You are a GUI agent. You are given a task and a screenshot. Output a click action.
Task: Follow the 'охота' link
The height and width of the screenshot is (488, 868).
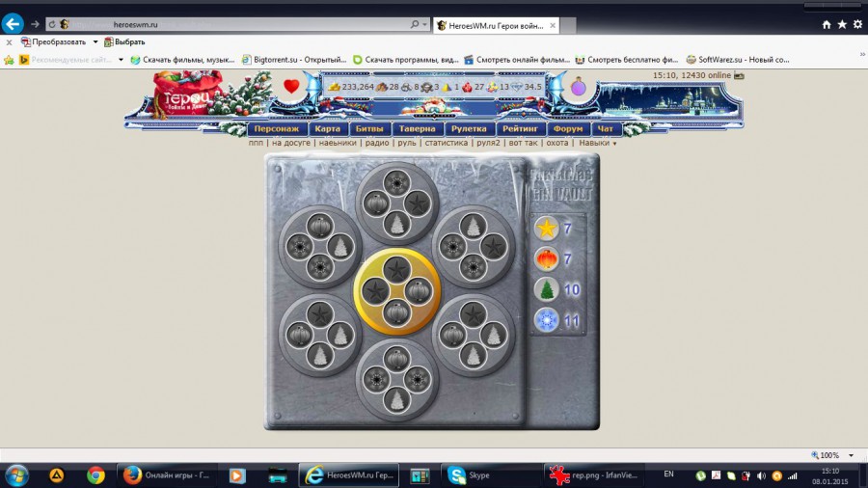click(557, 143)
